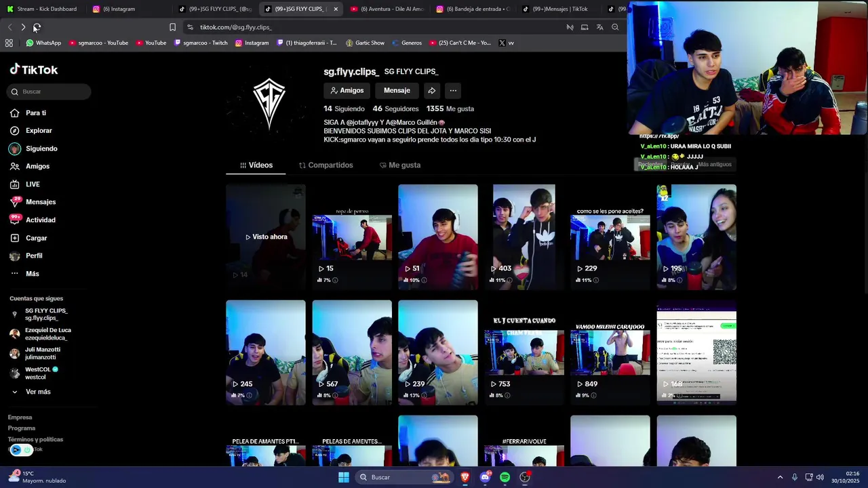Go to the Para ti feed
This screenshot has height=488, width=868.
click(x=28, y=113)
